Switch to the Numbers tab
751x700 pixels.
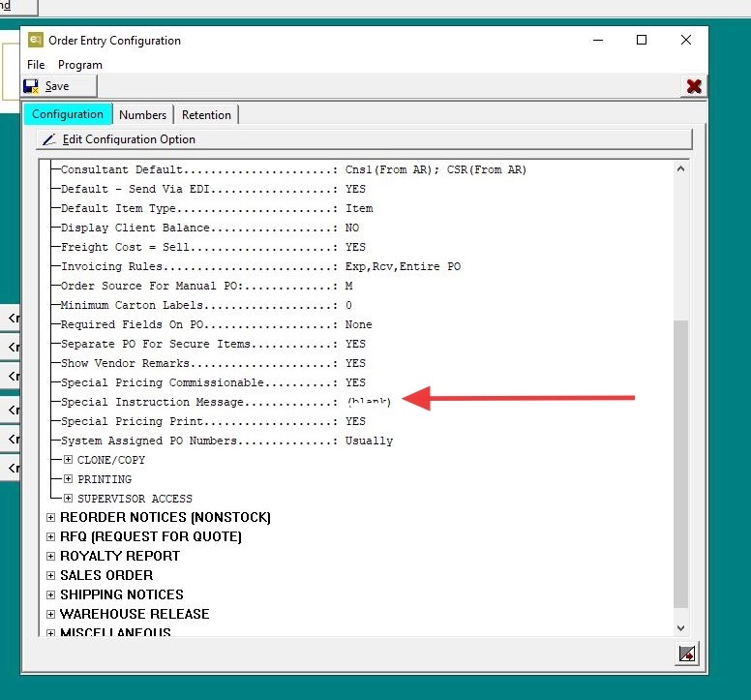(142, 115)
